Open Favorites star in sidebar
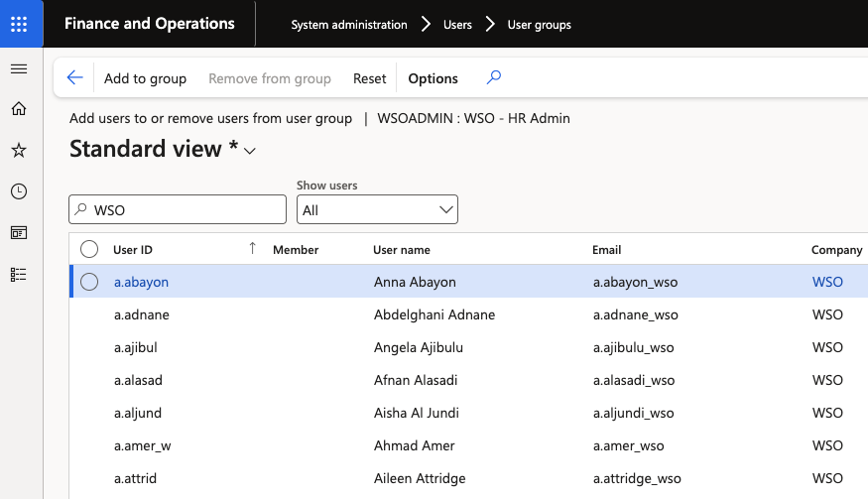Screen dimensions: 868x499 point(19,150)
